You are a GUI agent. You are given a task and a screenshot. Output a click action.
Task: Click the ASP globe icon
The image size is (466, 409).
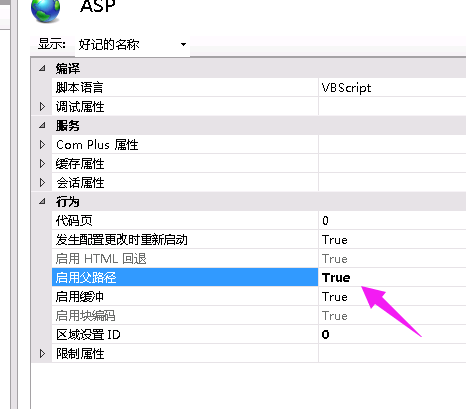click(x=46, y=10)
